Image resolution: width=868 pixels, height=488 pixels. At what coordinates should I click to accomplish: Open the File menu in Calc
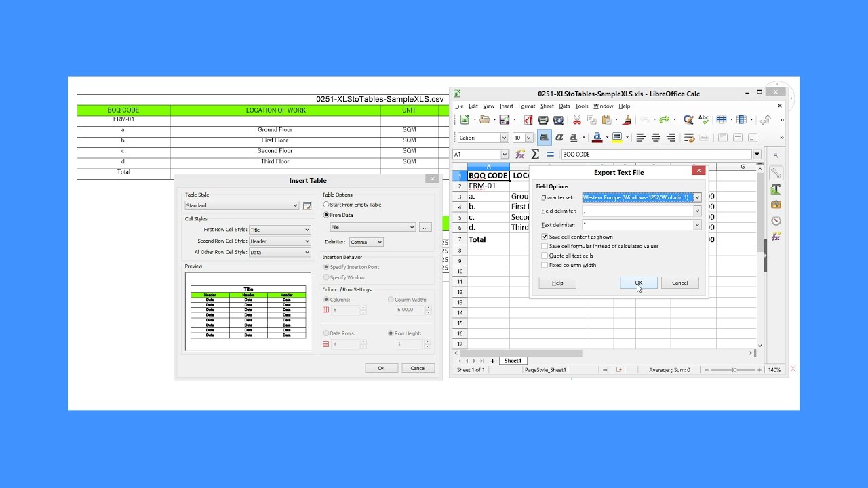[x=459, y=106]
